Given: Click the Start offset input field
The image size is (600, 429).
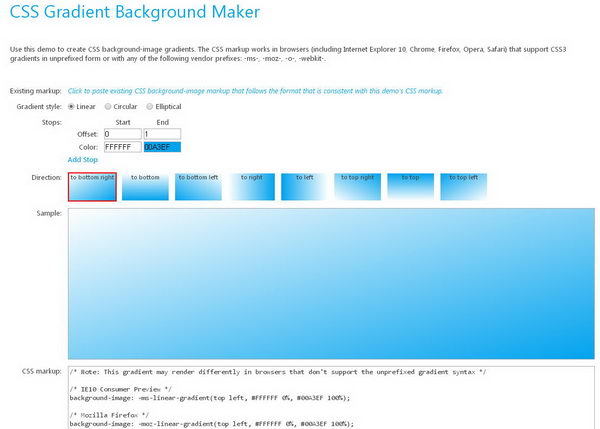Looking at the screenshot, I should 123,134.
